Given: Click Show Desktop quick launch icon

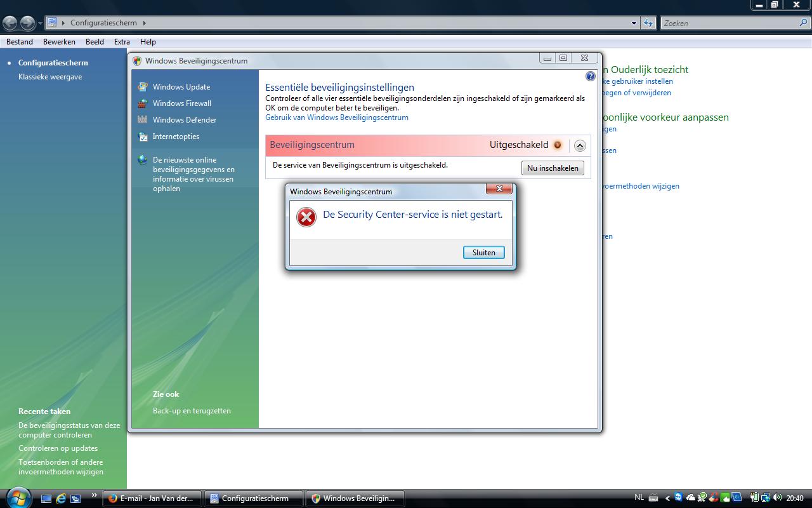Looking at the screenshot, I should (x=46, y=498).
